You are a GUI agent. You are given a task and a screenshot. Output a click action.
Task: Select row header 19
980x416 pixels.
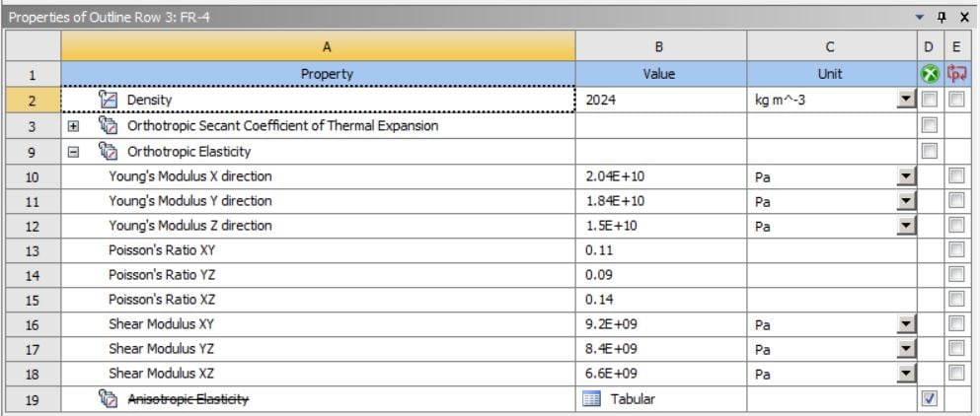(34, 399)
